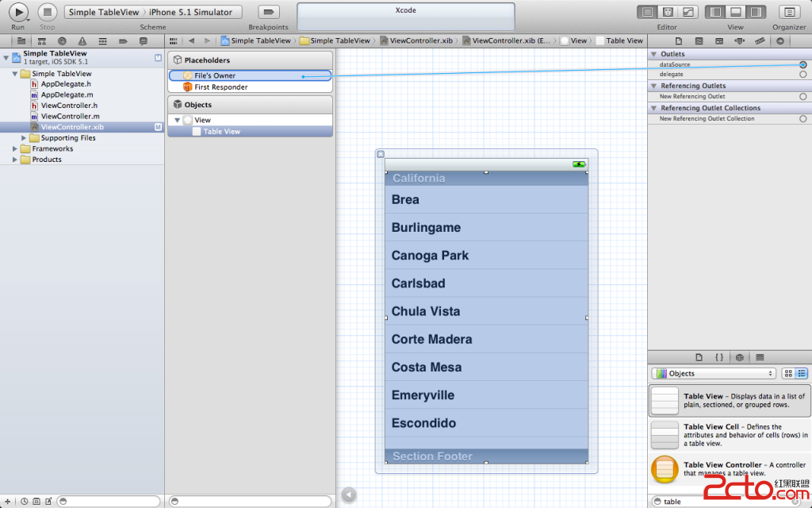The image size is (812, 508).
Task: Select First Responder placeholder
Action: [x=220, y=87]
